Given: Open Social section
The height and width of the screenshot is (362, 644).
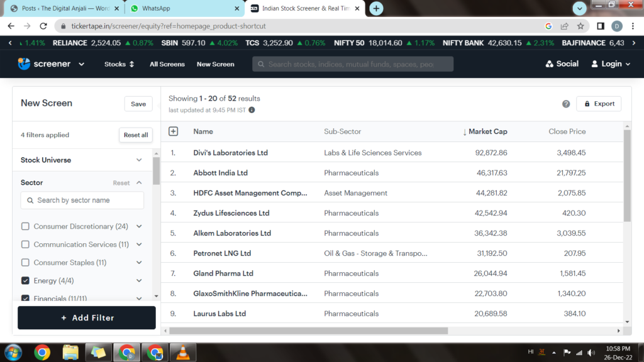Looking at the screenshot, I should point(562,64).
